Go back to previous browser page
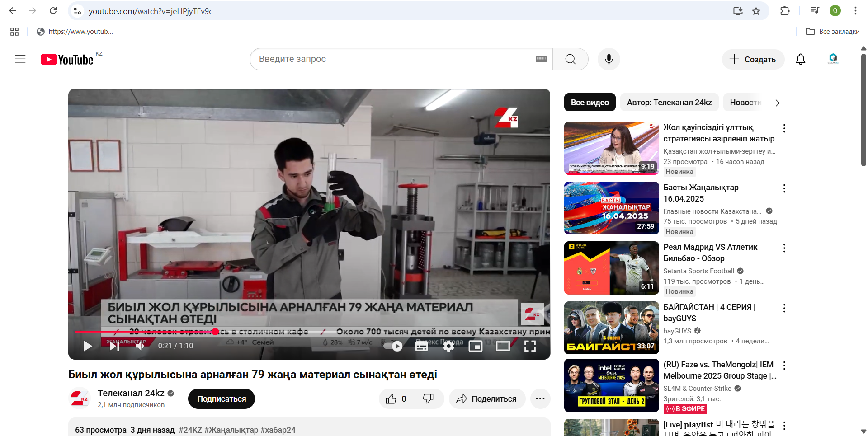The image size is (868, 436). point(13,11)
